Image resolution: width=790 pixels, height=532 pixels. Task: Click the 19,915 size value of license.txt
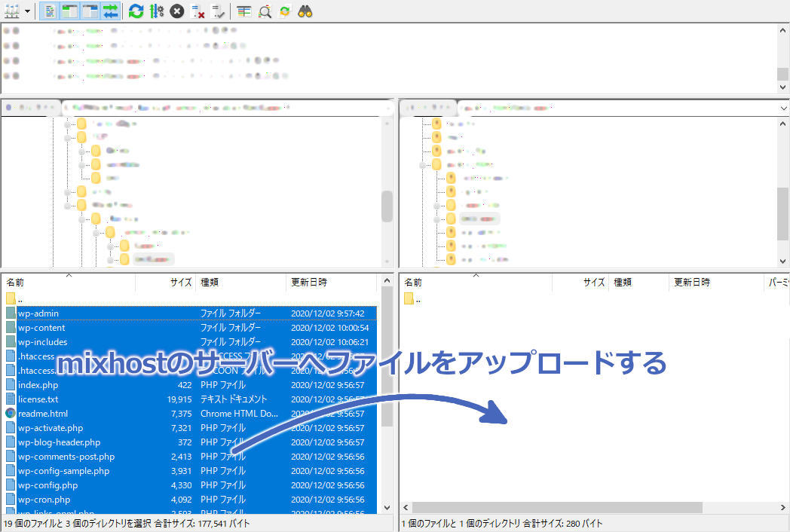coord(179,399)
